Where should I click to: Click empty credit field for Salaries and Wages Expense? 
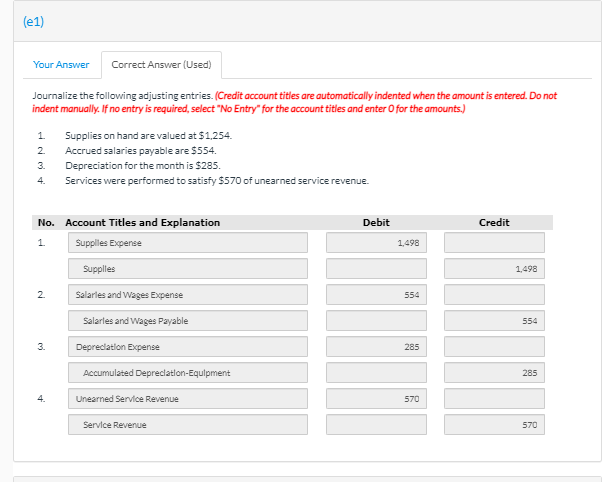(x=494, y=295)
